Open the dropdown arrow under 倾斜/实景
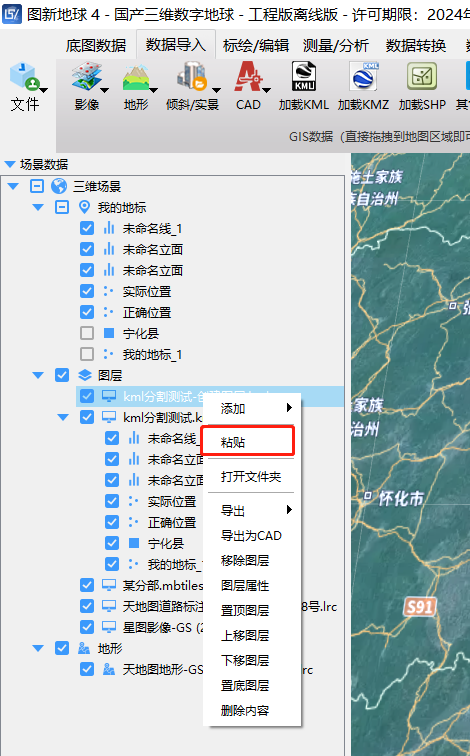The width and height of the screenshot is (470, 756). (x=216, y=90)
